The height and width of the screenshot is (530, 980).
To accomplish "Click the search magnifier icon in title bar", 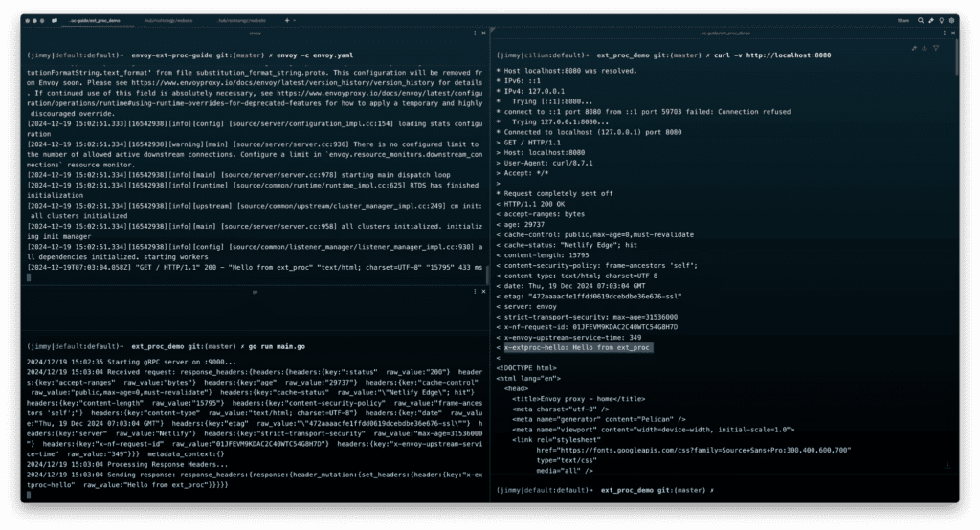I will tap(921, 19).
